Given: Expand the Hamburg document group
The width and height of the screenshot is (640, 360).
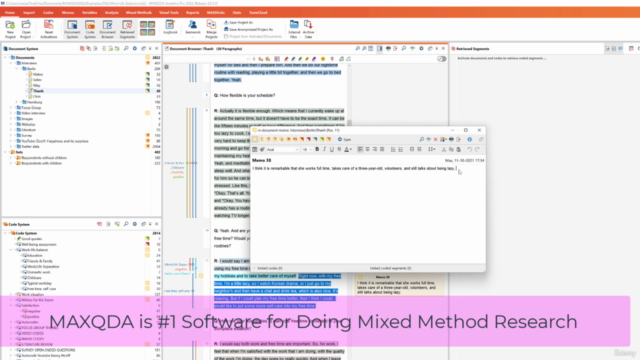Looking at the screenshot, I should point(17,102).
